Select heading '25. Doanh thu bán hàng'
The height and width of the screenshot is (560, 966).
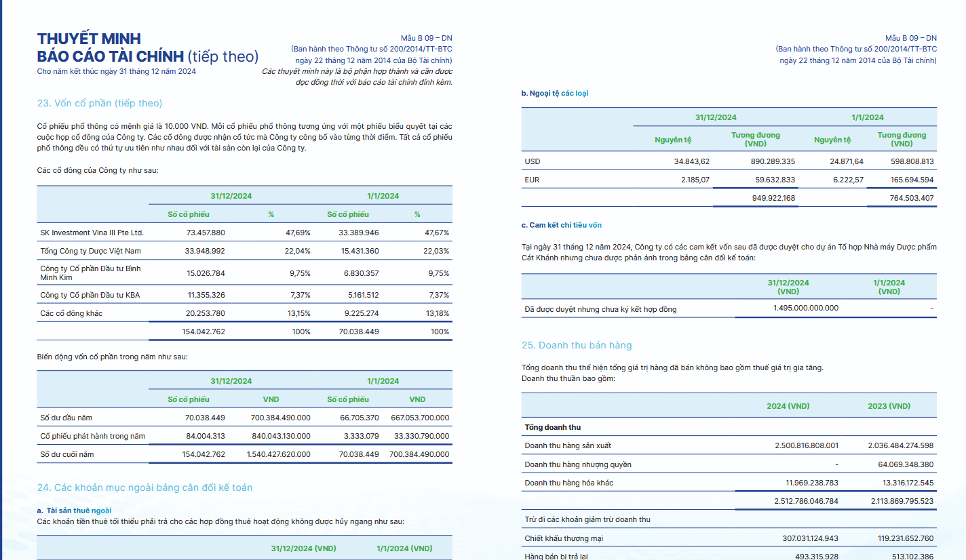point(577,345)
